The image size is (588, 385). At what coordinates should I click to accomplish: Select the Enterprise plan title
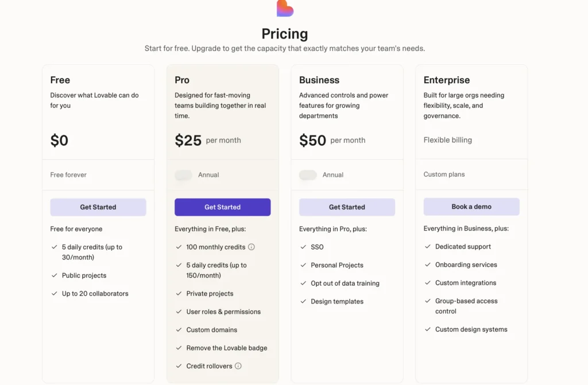tap(447, 80)
